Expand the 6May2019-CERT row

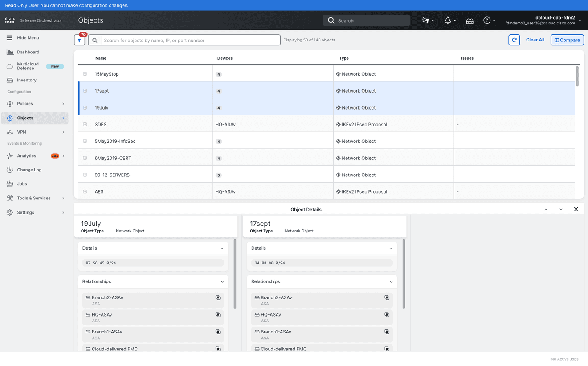[x=85, y=158]
